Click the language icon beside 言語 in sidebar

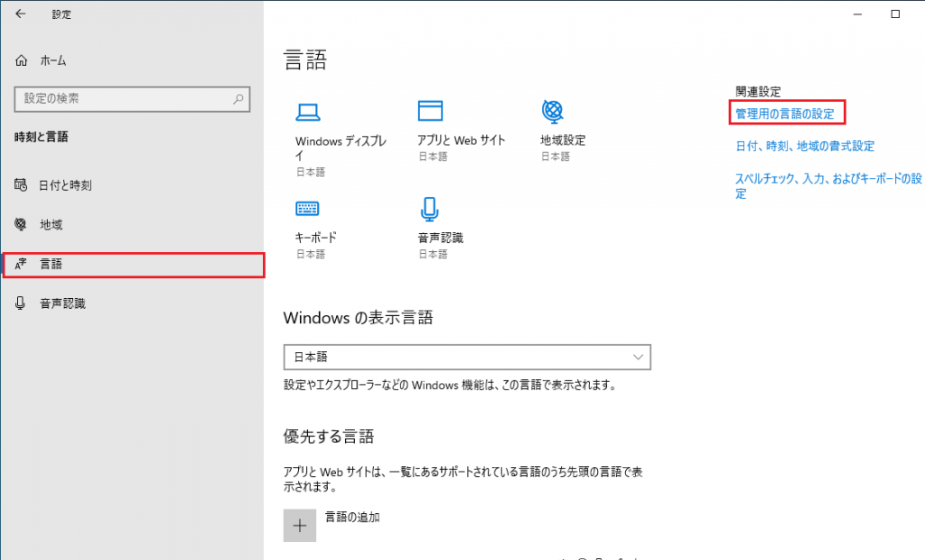21,264
